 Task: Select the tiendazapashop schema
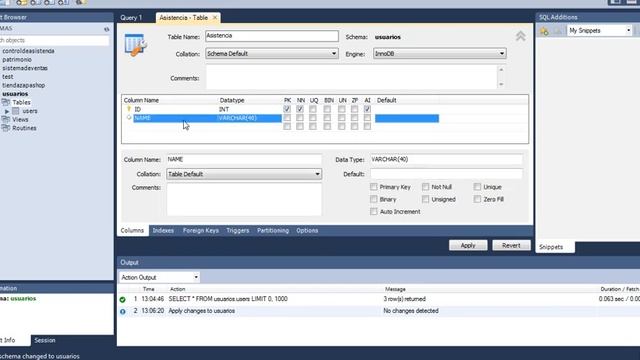click(24, 85)
